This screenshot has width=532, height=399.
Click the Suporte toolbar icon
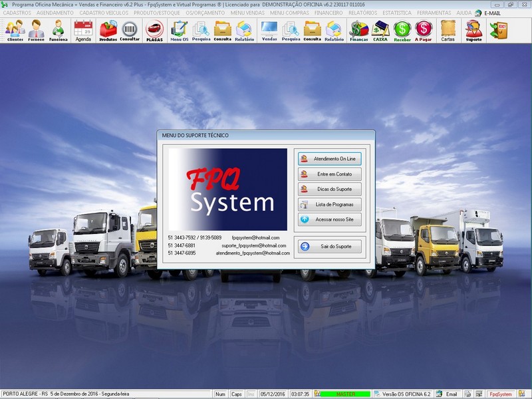pyautogui.click(x=473, y=31)
